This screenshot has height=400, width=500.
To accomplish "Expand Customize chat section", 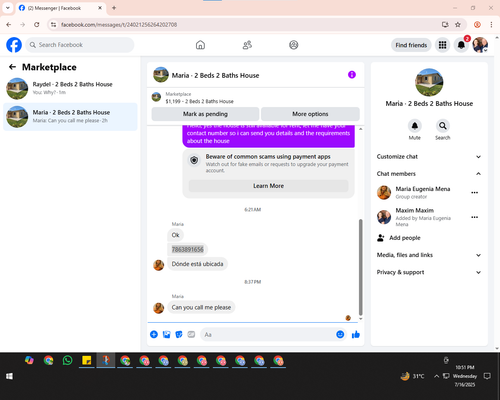I will coord(429,157).
